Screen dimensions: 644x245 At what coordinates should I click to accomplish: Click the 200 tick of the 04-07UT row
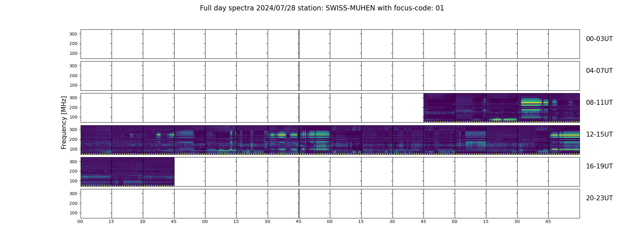click(x=73, y=76)
